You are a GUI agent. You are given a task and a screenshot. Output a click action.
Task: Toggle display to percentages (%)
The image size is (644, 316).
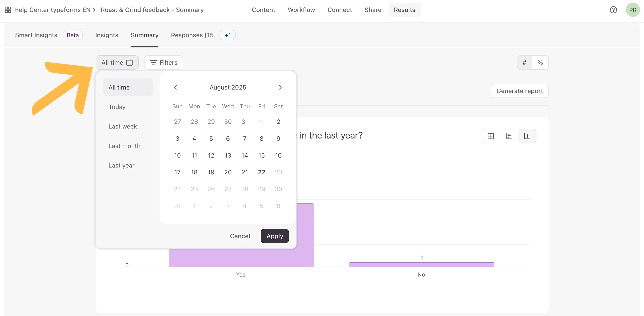tap(540, 62)
